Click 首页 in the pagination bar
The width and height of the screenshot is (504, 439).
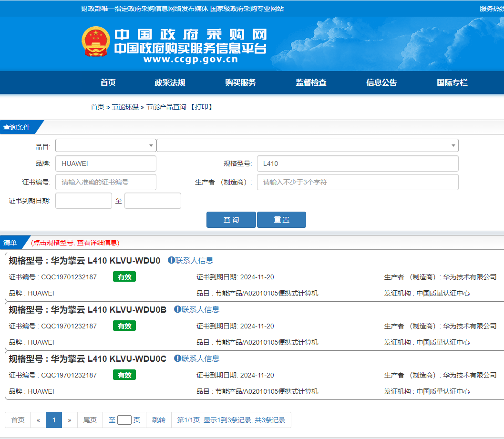18,420
